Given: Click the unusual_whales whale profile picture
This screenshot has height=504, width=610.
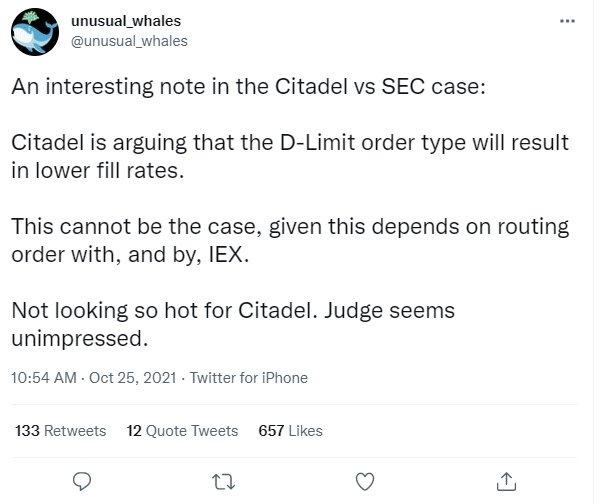Looking at the screenshot, I should 35,32.
